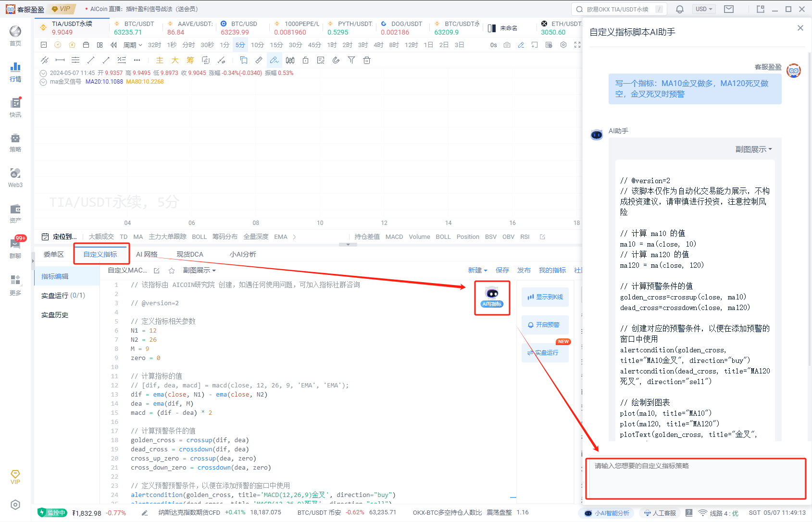Toggle the drawing pen mode in toolbar
The height and width of the screenshot is (522, 812).
pos(275,60)
